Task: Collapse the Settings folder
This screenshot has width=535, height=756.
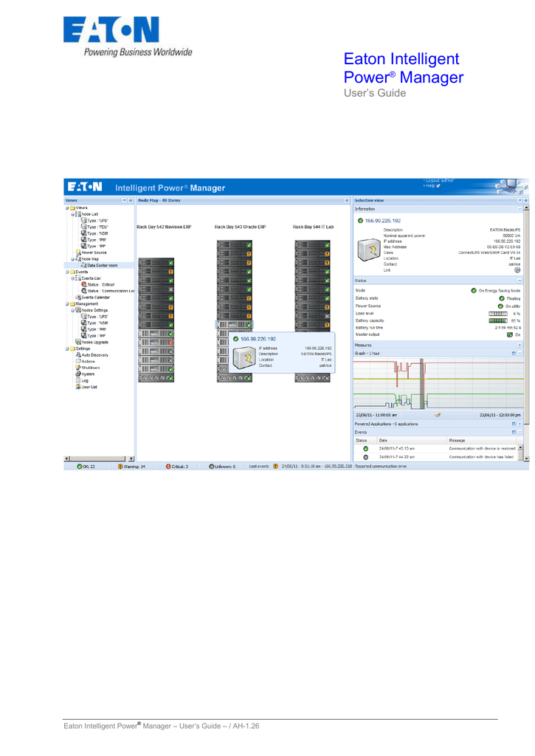Action: click(67, 348)
